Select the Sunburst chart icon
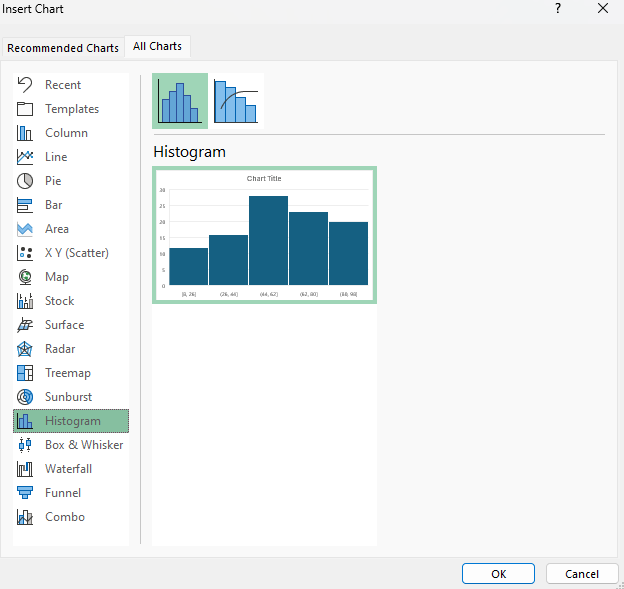The width and height of the screenshot is (624, 589). [25, 397]
